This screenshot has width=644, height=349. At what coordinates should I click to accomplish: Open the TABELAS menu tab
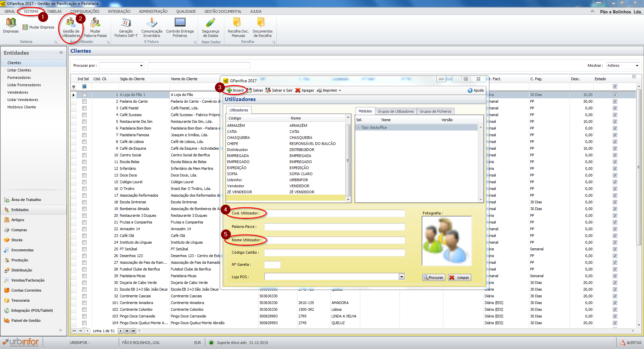coord(54,11)
